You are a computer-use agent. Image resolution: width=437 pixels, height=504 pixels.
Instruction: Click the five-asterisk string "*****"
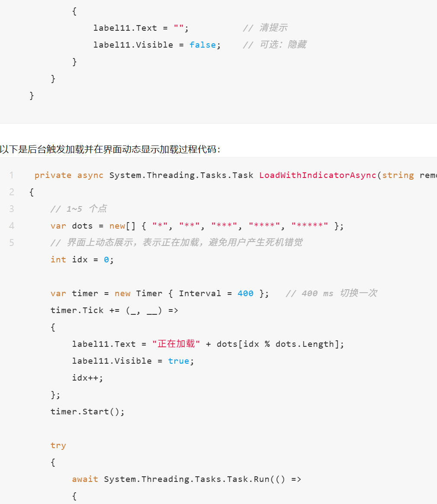coord(310,226)
